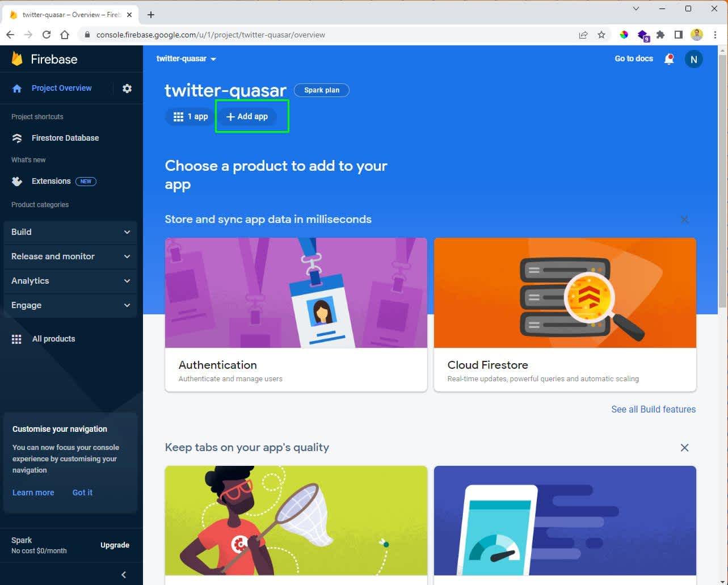728x585 pixels.
Task: Open Chrome tab search chevron
Action: [636, 9]
